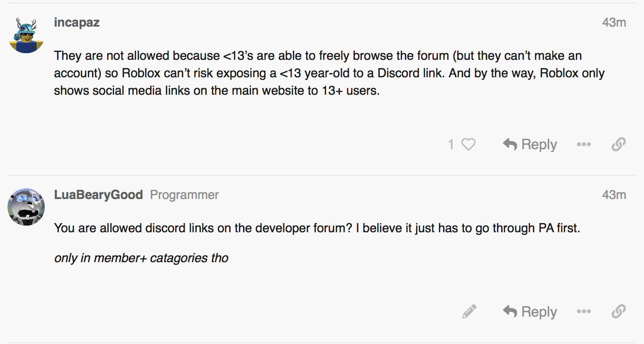Viewport: 644px width, 344px height.
Task: Click the reply arrow icon on LuaBearyGood's post
Action: coord(510,311)
